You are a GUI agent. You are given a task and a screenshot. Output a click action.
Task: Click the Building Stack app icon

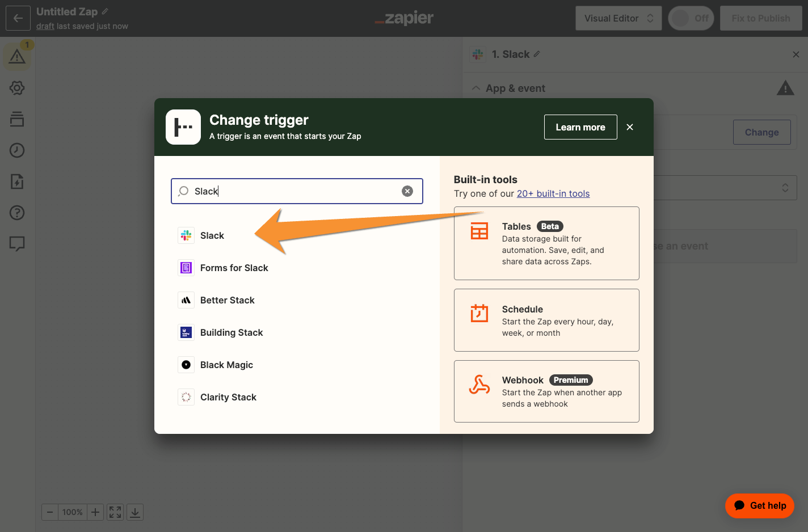186,332
